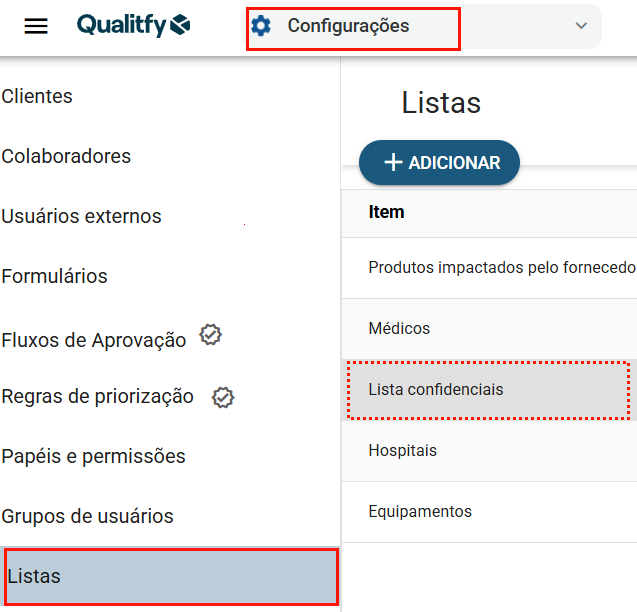Navigate to Papéis e permissões

coord(94,456)
